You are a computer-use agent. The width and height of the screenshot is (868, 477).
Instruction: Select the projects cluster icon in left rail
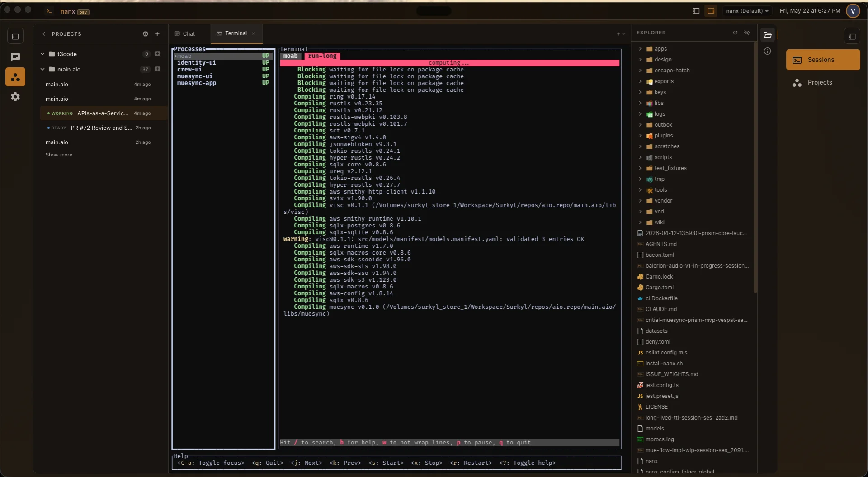[15, 77]
